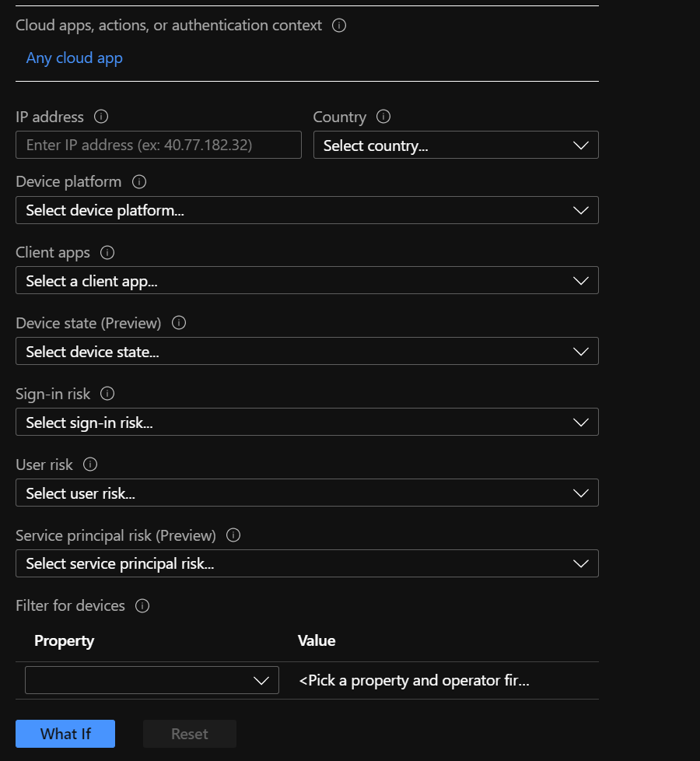Click info icon next to Cloud apps heading

(339, 25)
